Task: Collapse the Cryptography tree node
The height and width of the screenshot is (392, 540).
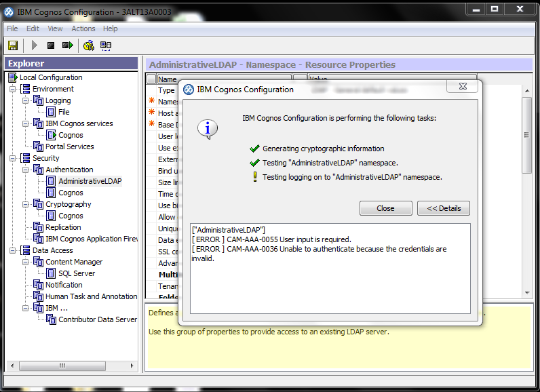Action: (26, 204)
